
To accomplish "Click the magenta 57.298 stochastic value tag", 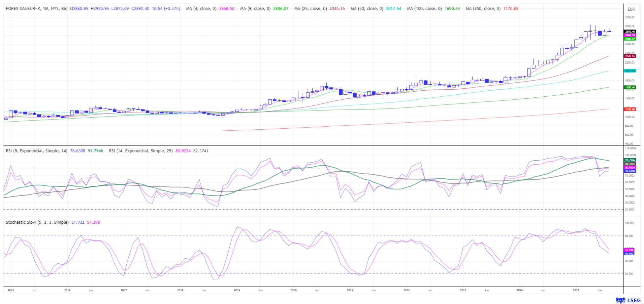I will coord(629,250).
